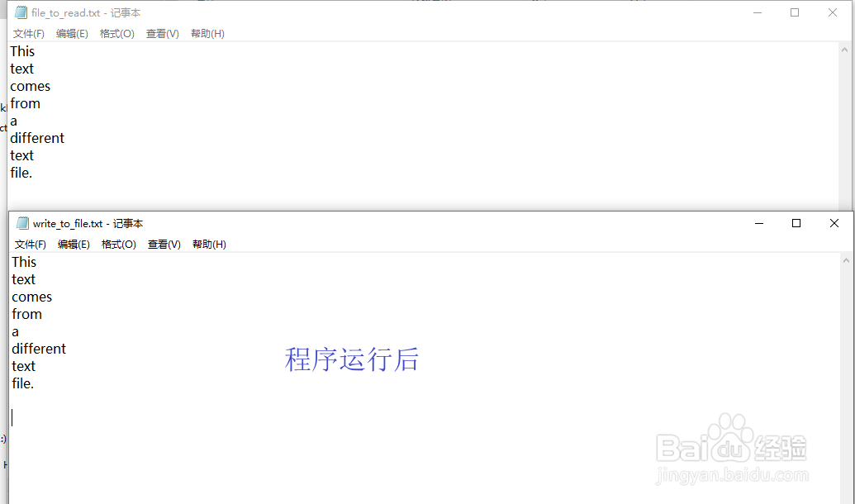Viewport: 855px width, 504px height.
Task: Open the 编辑(E) menu in write_to_file.txt window
Action: 74,244
